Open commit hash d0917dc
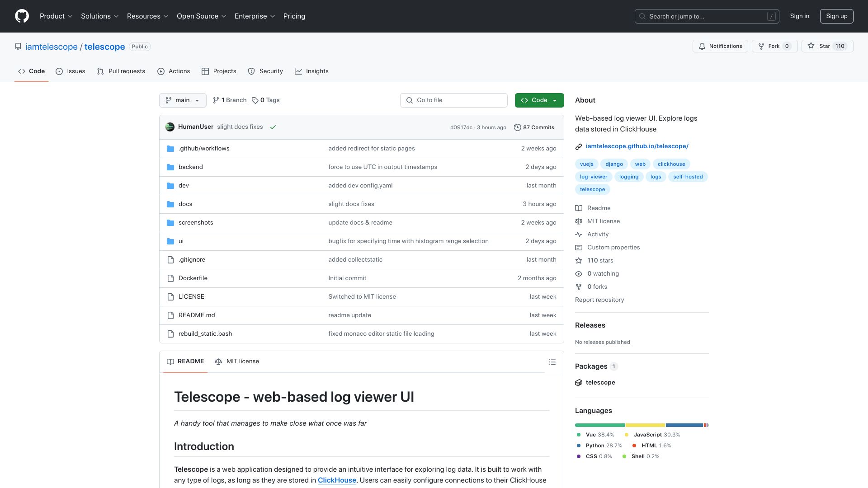Image resolution: width=868 pixels, height=488 pixels. (x=461, y=128)
